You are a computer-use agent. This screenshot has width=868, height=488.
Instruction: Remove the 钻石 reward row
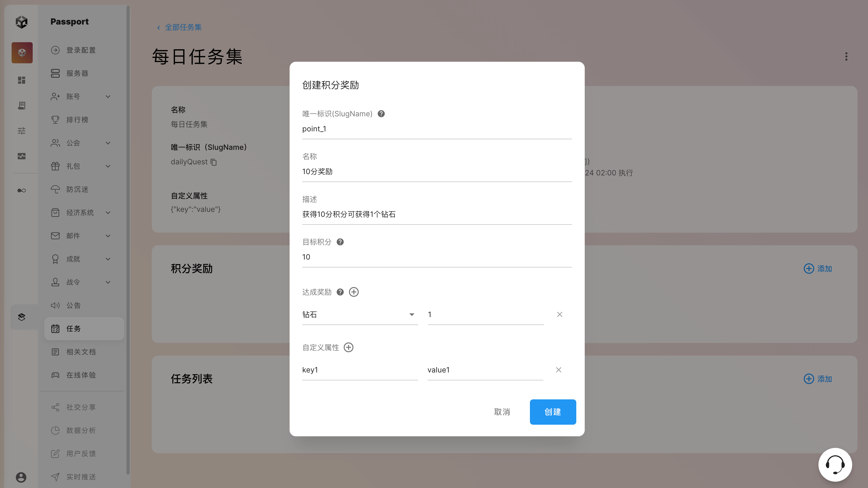pos(559,315)
